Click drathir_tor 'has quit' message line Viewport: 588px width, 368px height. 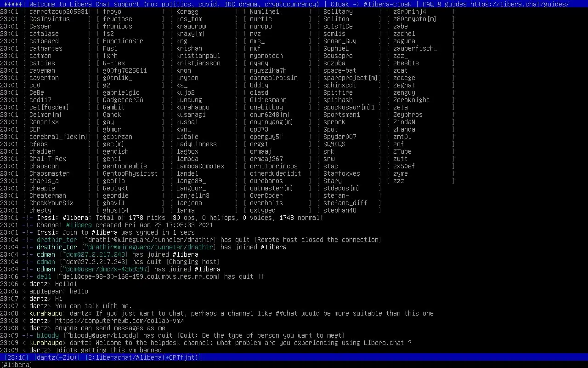click(191, 240)
